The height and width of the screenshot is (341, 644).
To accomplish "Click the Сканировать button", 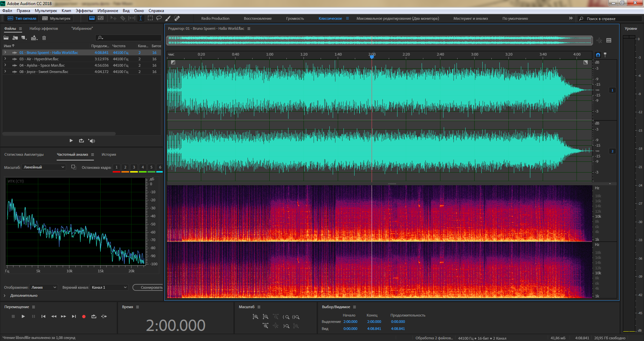I will pyautogui.click(x=148, y=287).
